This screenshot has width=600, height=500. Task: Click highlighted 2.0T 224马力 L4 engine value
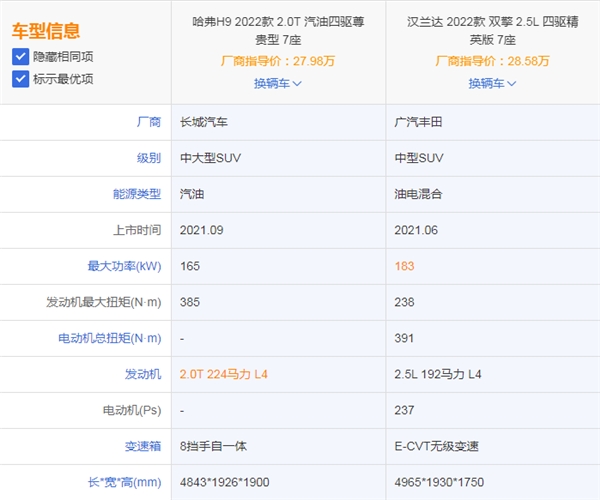point(225,374)
